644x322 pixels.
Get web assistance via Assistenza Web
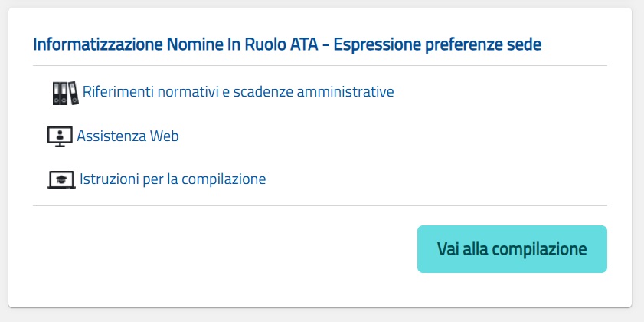[128, 136]
